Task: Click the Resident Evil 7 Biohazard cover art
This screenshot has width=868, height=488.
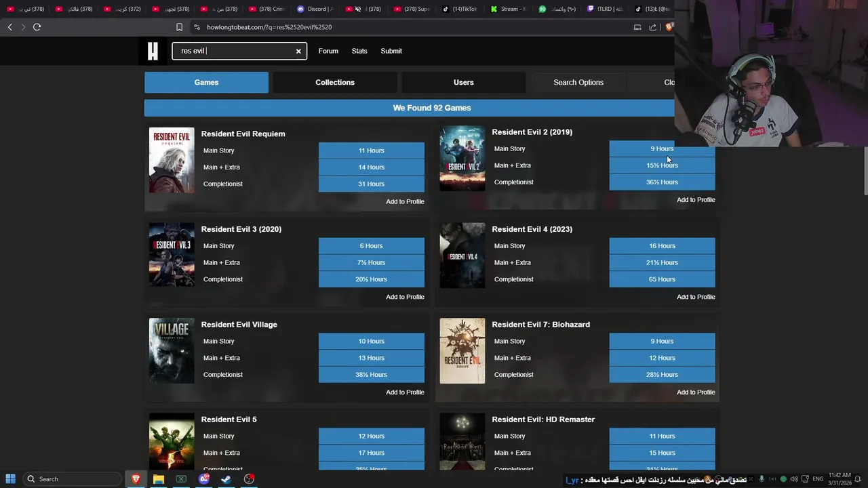Action: click(462, 351)
